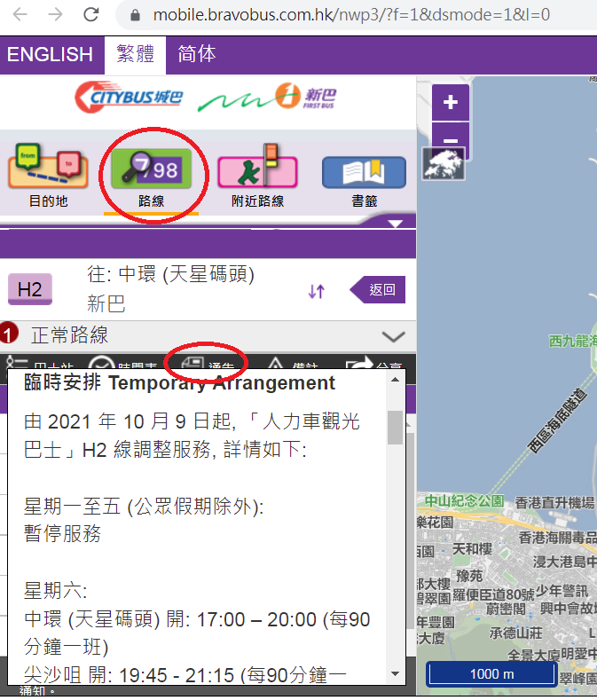The height and width of the screenshot is (700, 597).
Task: Click the notice popup scroll-up arrow
Action: coord(395,380)
